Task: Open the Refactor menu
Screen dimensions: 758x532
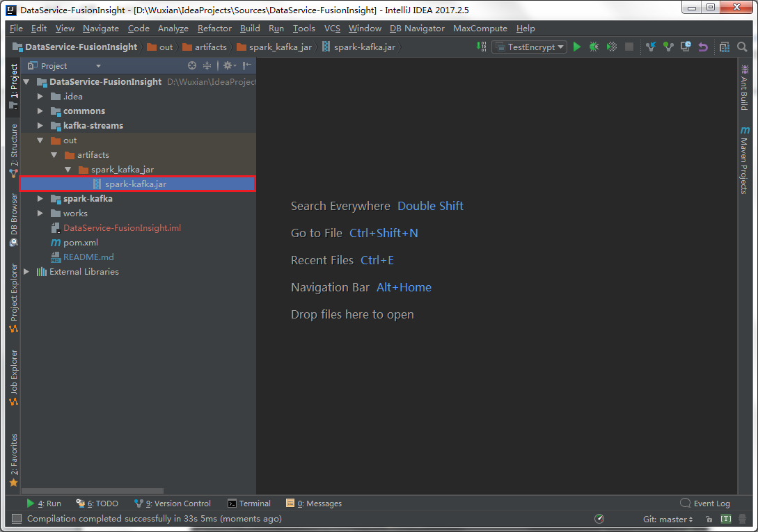Action: [214, 28]
